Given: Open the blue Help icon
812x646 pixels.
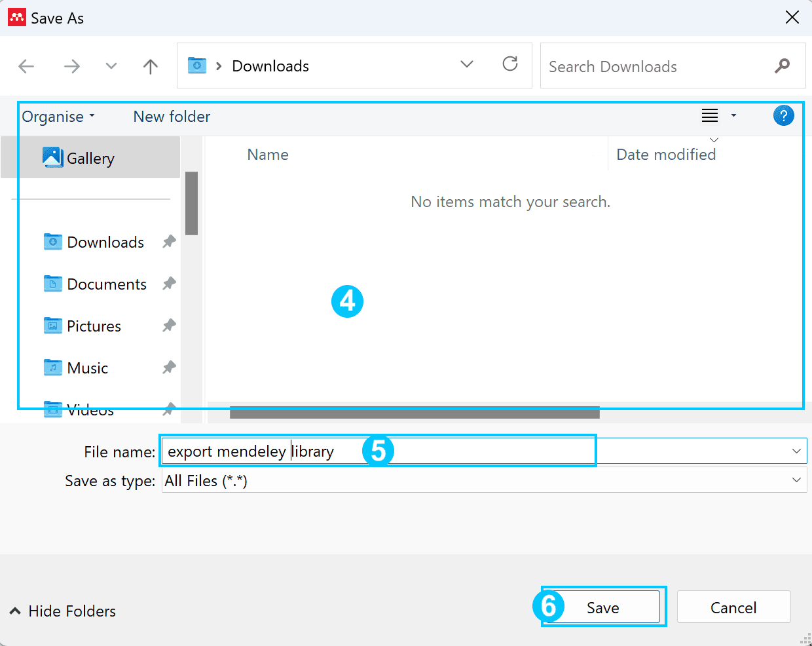Looking at the screenshot, I should tap(783, 116).
